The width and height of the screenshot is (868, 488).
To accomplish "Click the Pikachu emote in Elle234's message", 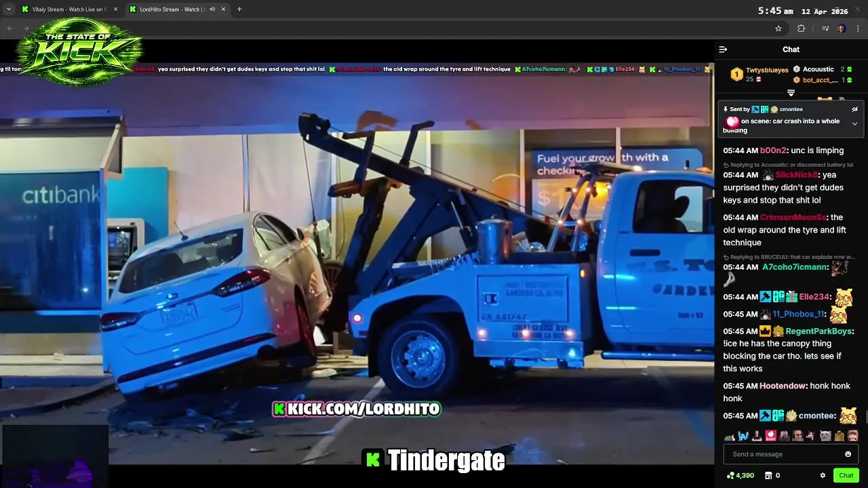I will click(x=844, y=296).
